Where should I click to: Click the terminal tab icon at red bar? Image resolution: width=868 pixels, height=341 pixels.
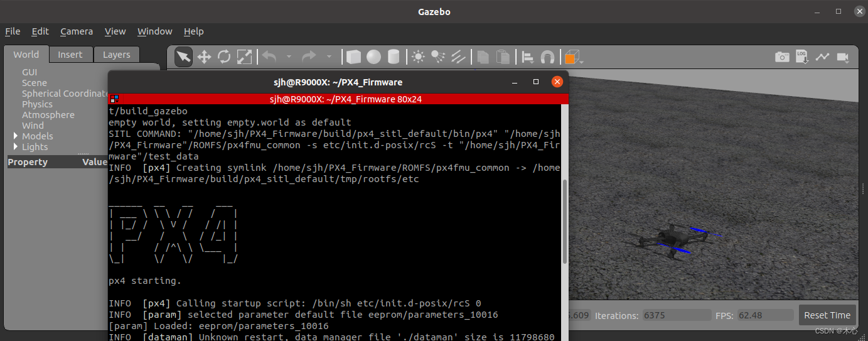click(x=114, y=99)
